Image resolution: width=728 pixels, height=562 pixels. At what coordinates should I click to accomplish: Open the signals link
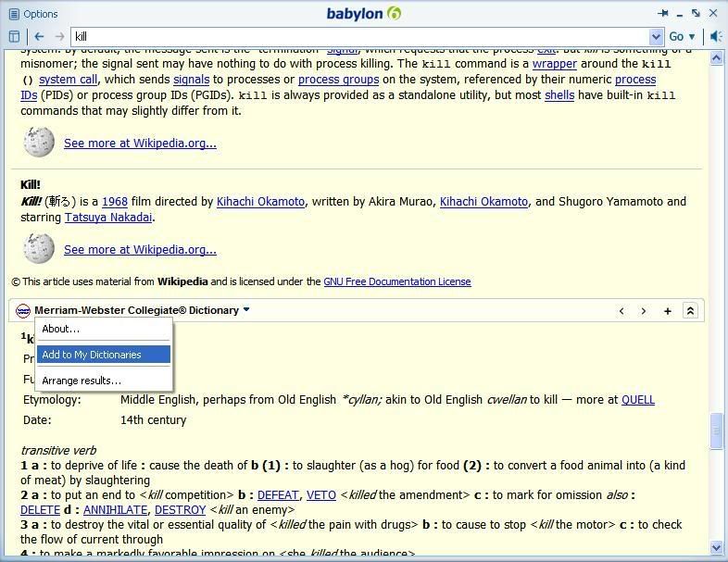(192, 80)
